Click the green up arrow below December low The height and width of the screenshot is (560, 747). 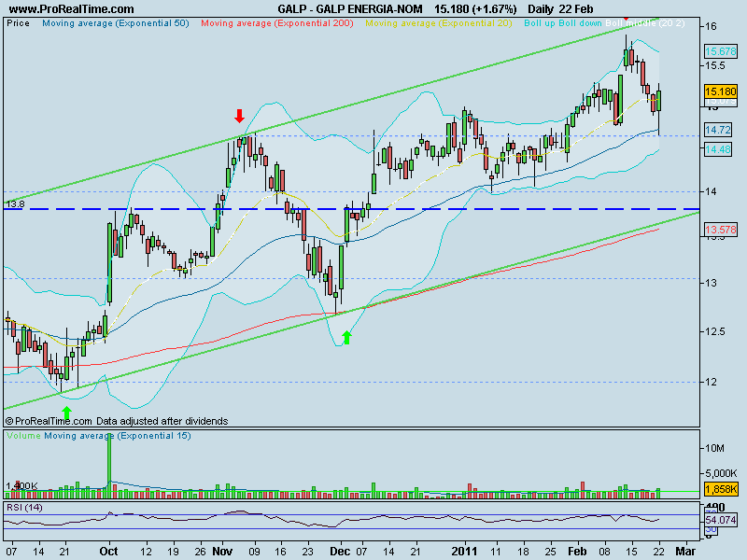click(346, 338)
